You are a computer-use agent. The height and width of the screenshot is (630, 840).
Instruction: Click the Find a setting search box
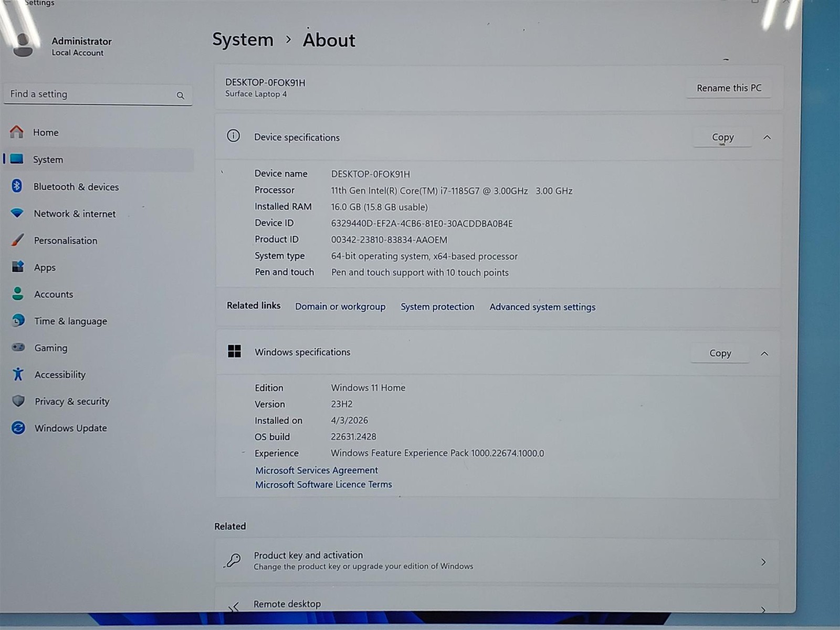tap(98, 94)
